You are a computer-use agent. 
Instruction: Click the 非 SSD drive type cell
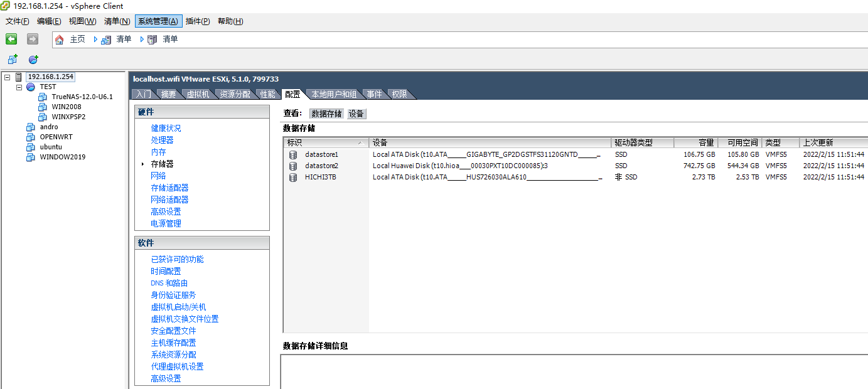click(626, 177)
